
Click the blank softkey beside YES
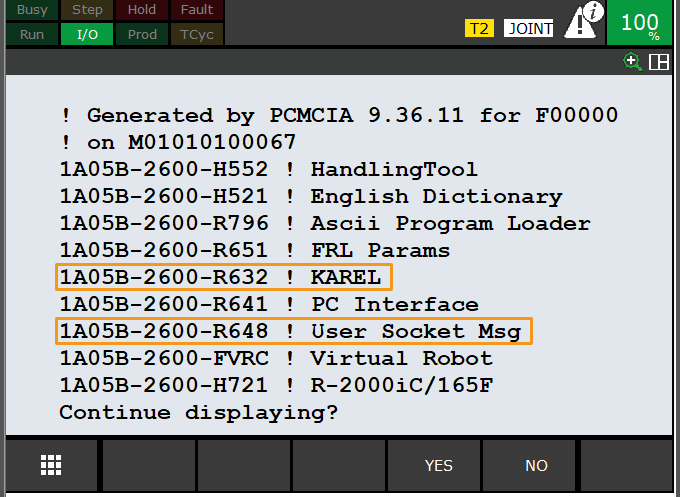[x=343, y=465]
